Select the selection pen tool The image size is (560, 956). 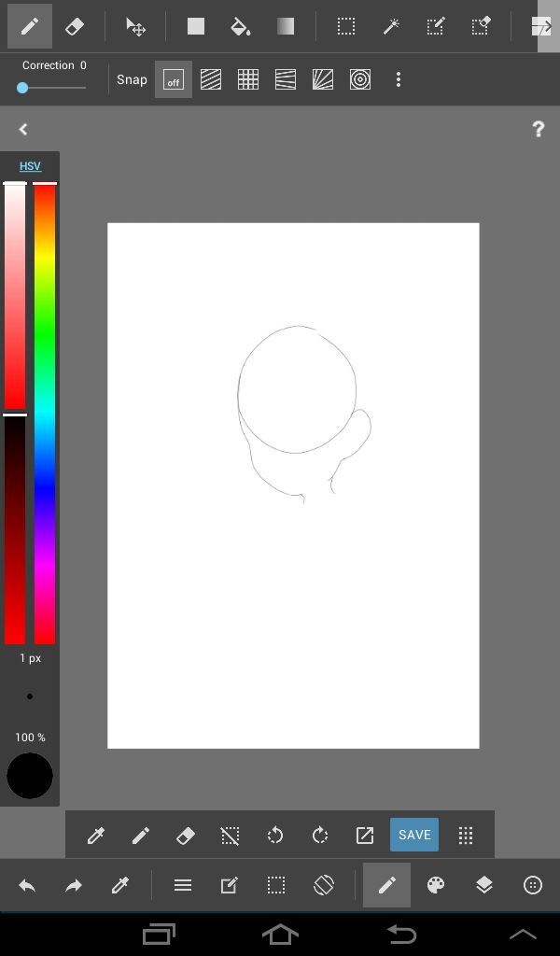[x=435, y=26]
